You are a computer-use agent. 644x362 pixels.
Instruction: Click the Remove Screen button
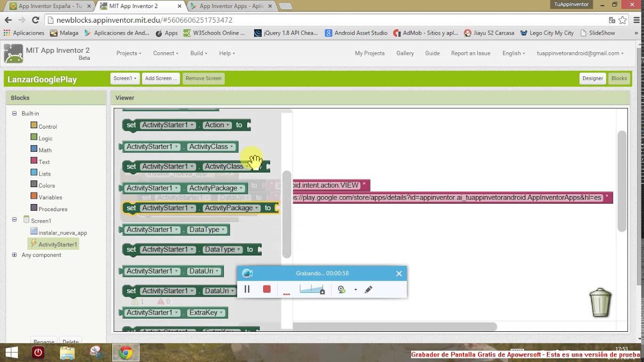(203, 78)
